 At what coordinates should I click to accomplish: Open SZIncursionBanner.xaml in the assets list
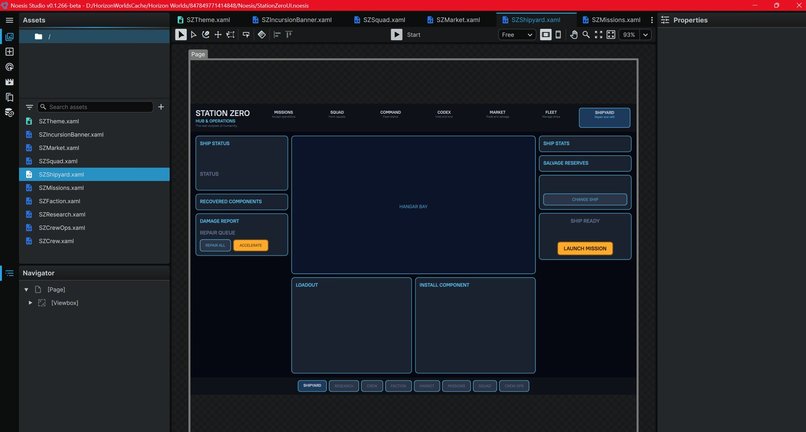click(x=94, y=135)
